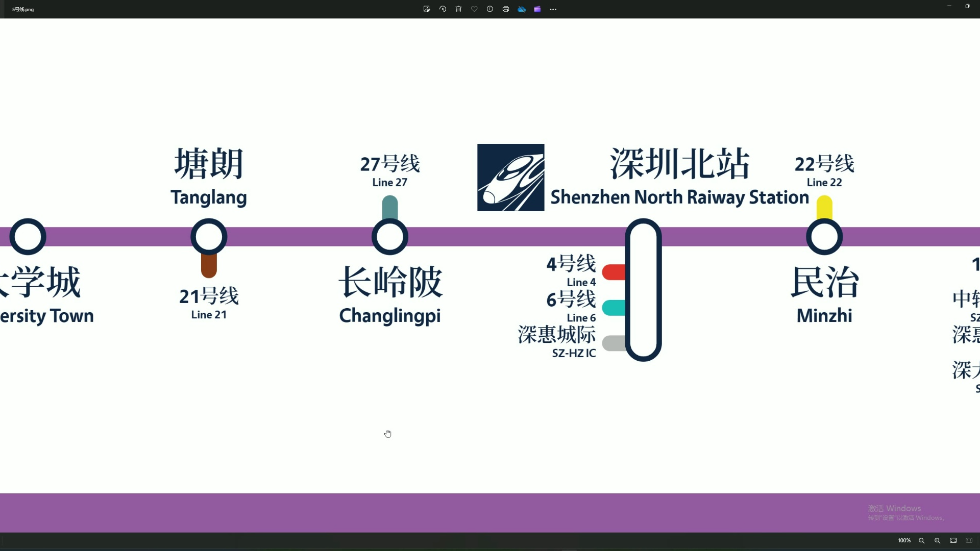
Task: Click the 'SZ-HZ IC' label text
Action: coord(574,353)
